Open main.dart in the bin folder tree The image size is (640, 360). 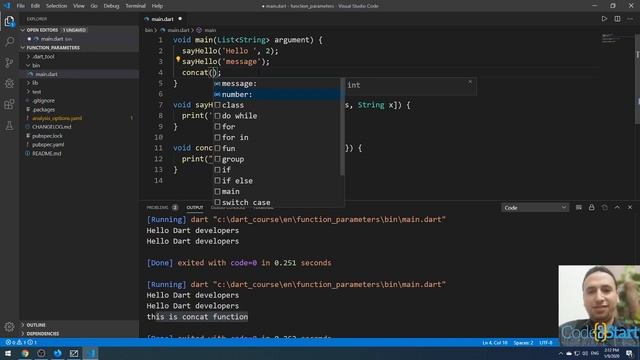pyautogui.click(x=47, y=74)
